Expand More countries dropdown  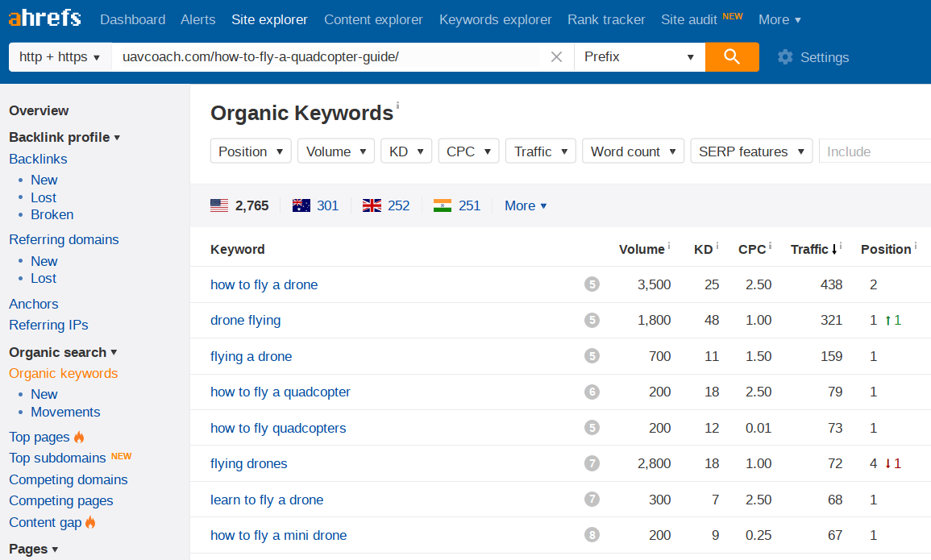coord(526,205)
